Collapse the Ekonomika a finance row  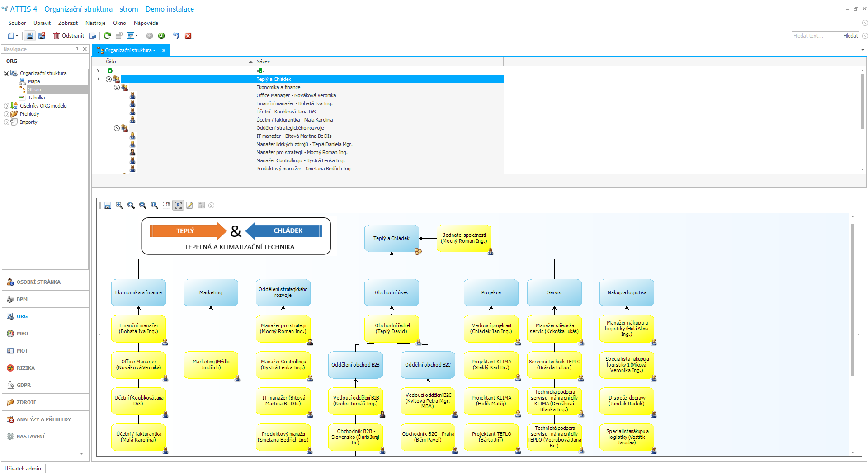coord(117,87)
